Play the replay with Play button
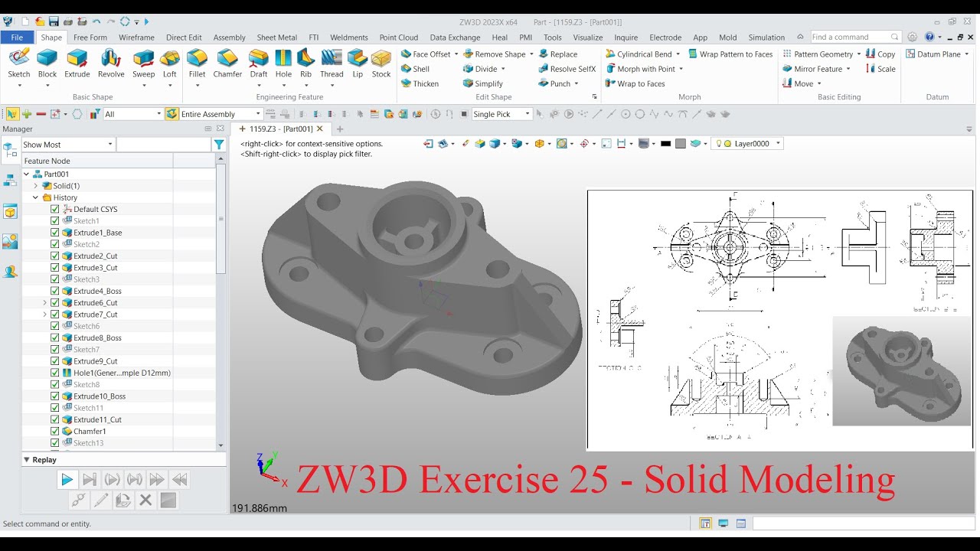980x551 pixels. (x=67, y=480)
